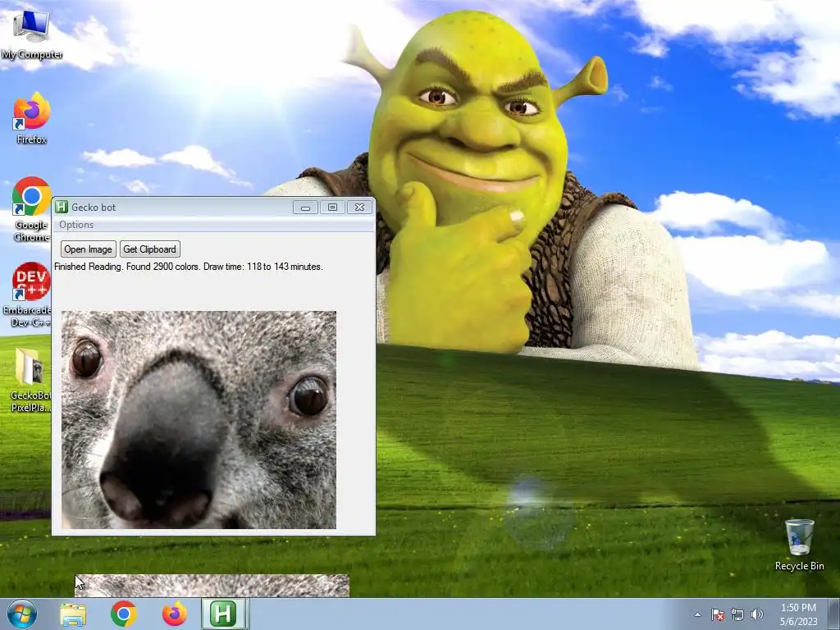
Task: Click the koala thumbnail strip above the taskbar
Action: click(212, 586)
